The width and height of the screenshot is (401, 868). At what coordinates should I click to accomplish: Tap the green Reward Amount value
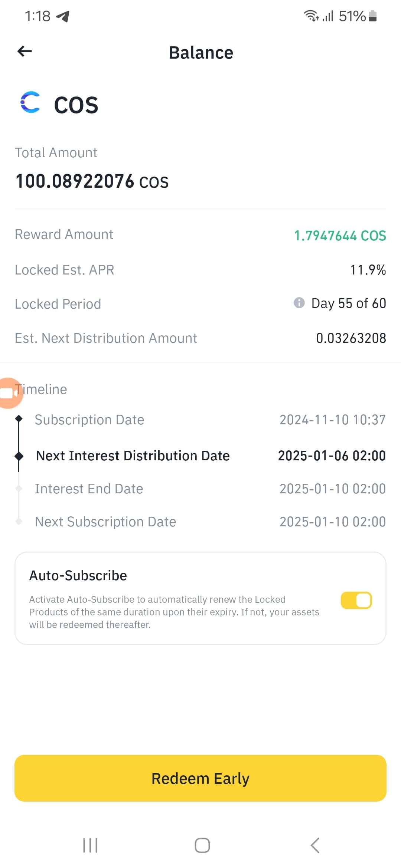pos(340,236)
